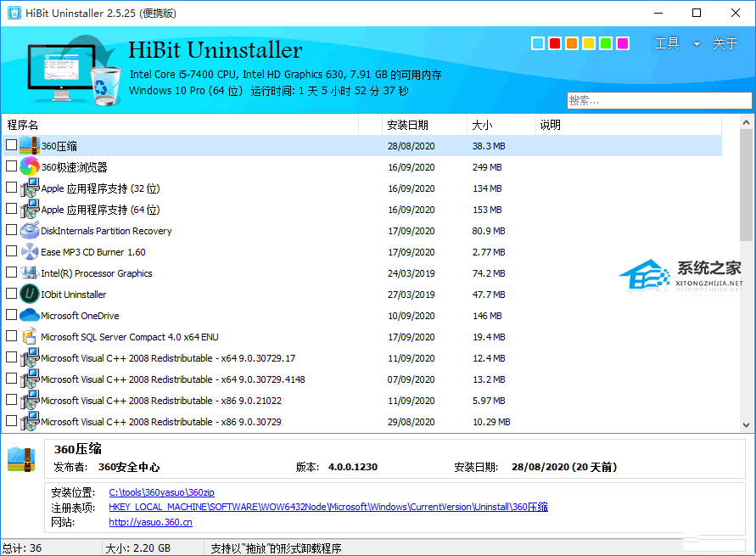Viewport: 756px width, 556px height.
Task: Check the Intel(R) Processor Graphics box
Action: click(11, 272)
